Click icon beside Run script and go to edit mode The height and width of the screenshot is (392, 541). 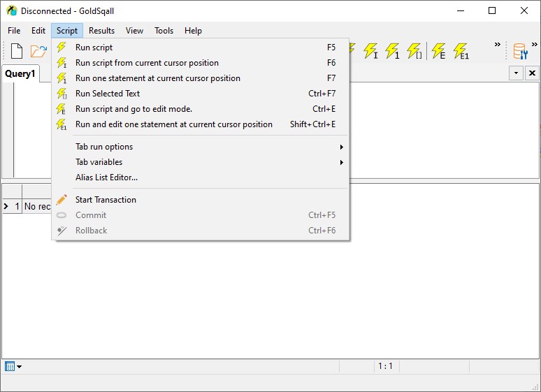click(x=61, y=109)
